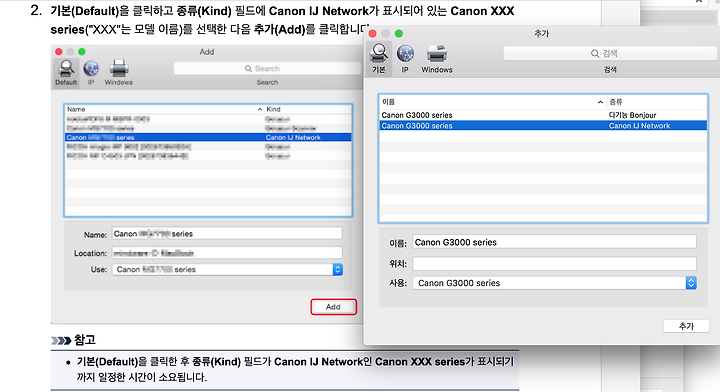720x392 pixels.
Task: Edit the Name field in Add window
Action: (227, 234)
